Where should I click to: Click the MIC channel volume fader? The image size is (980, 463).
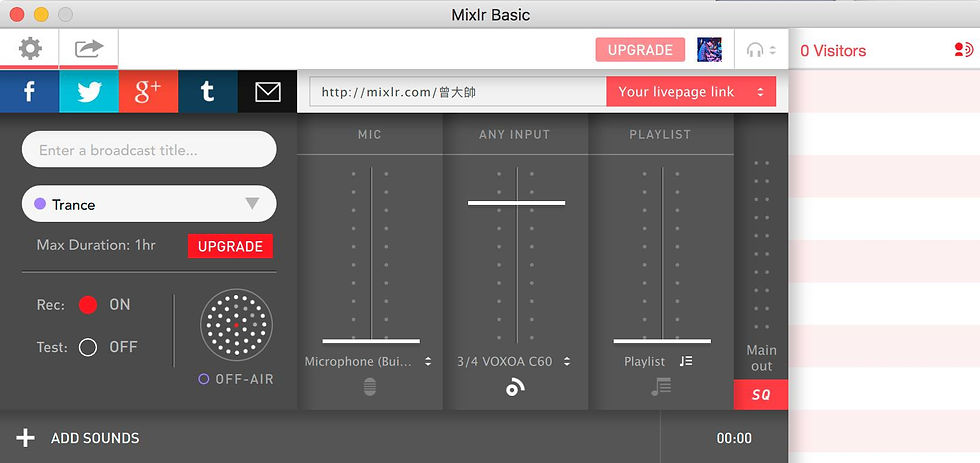(371, 341)
